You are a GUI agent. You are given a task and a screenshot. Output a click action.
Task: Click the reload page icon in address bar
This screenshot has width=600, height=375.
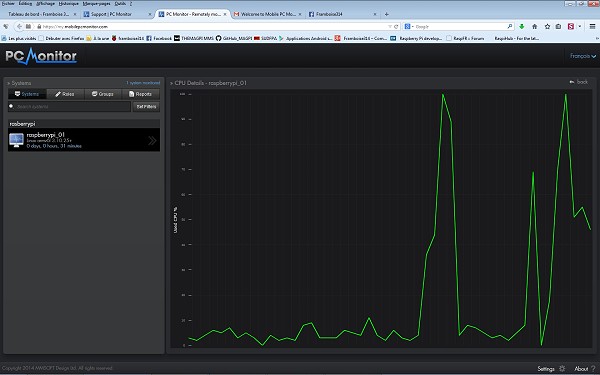(396, 26)
